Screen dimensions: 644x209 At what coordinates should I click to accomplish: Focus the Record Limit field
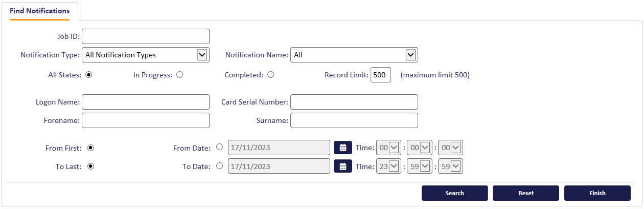381,75
